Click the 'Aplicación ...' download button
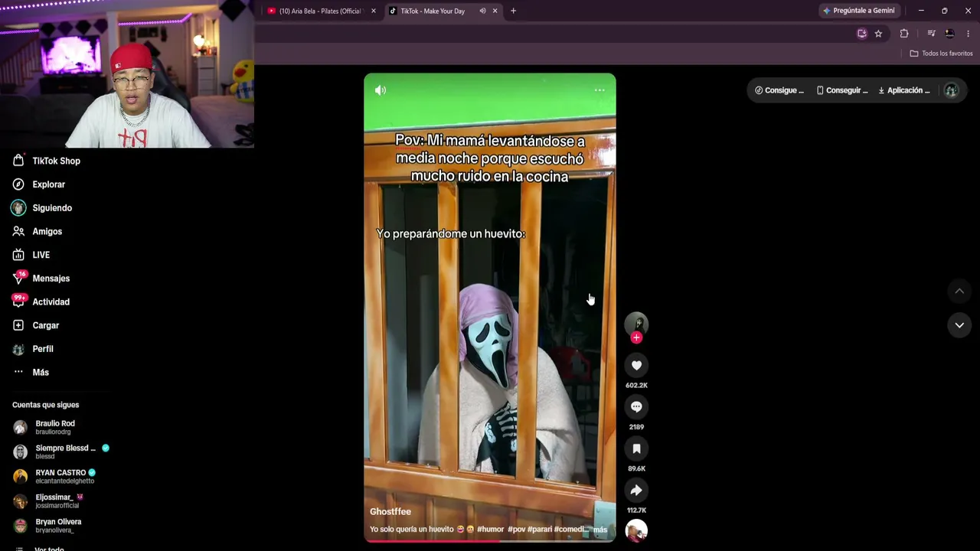The image size is (980, 551). pos(904,90)
